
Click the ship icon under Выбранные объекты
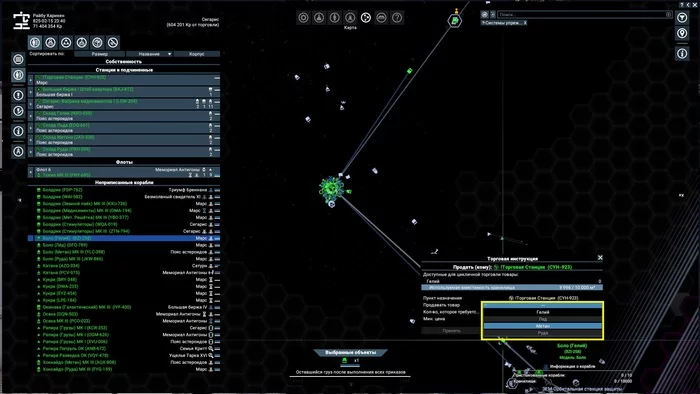345,361
